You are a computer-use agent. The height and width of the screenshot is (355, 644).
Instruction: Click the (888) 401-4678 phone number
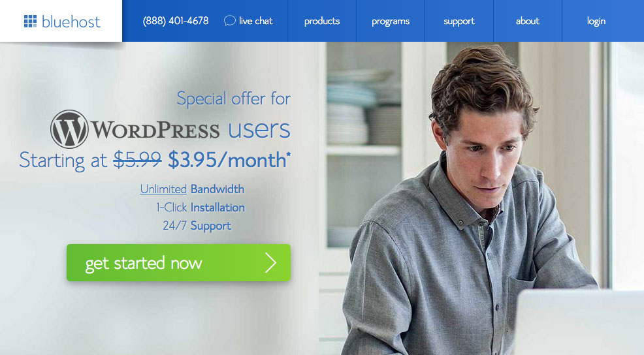[x=176, y=21]
